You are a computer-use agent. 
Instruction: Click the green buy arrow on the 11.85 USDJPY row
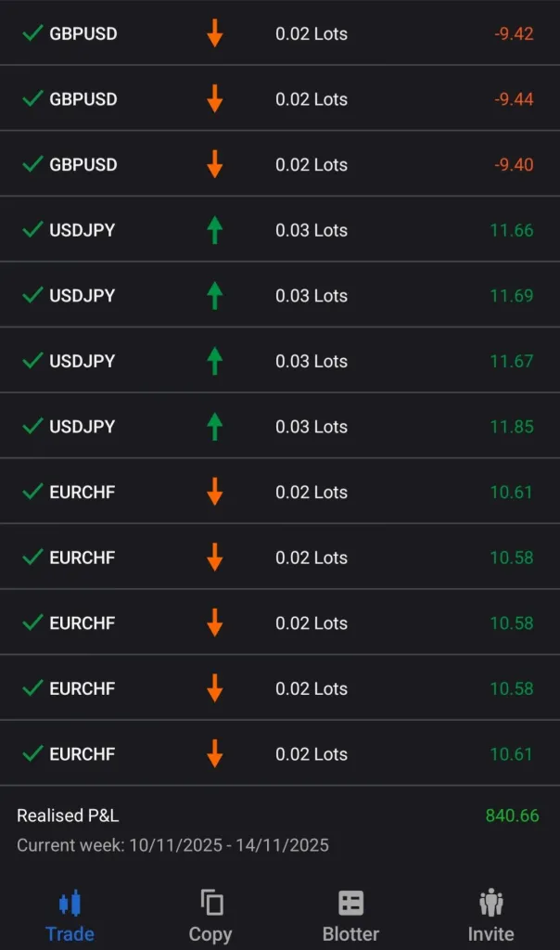click(215, 427)
